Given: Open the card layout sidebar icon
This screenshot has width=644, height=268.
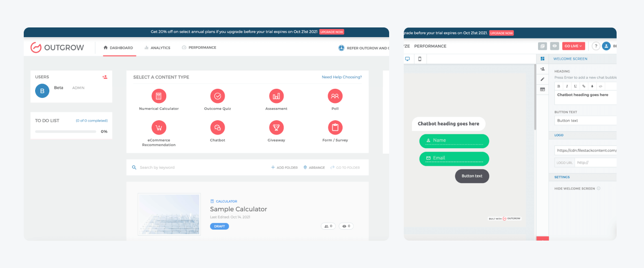Looking at the screenshot, I should point(543,89).
